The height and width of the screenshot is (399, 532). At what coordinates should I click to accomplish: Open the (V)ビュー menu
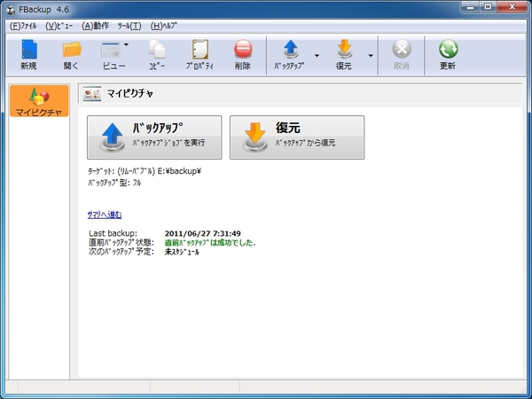point(59,26)
